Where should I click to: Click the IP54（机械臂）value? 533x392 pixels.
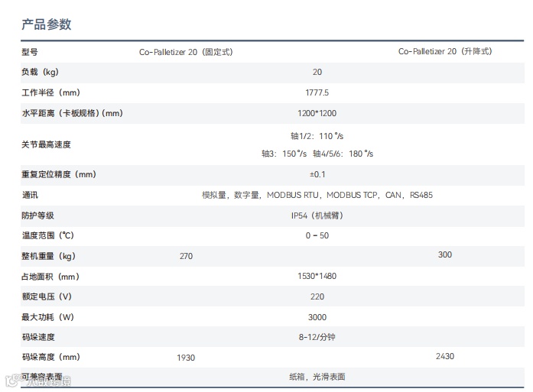317,215
